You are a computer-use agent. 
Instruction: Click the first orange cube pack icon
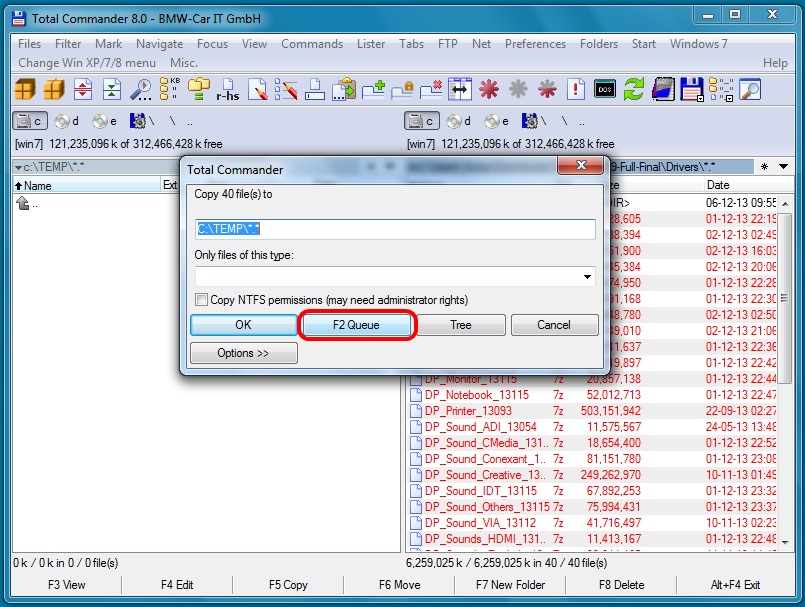pyautogui.click(x=25, y=89)
